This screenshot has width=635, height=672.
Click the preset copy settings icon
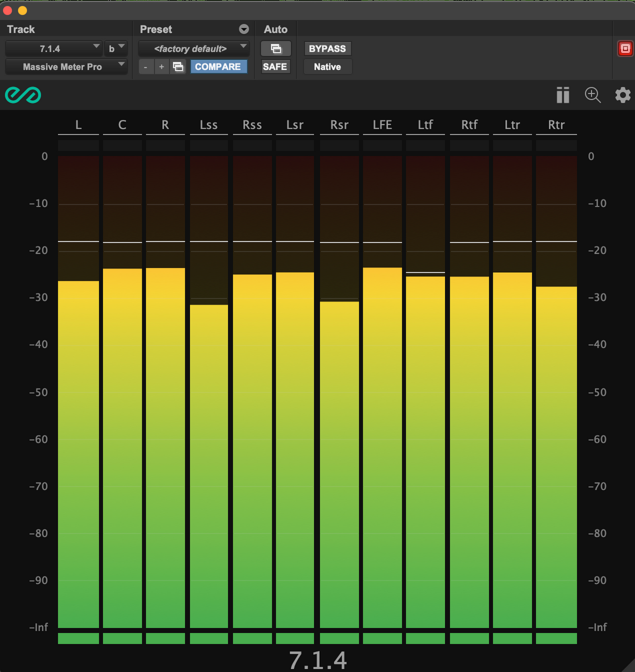pos(178,67)
